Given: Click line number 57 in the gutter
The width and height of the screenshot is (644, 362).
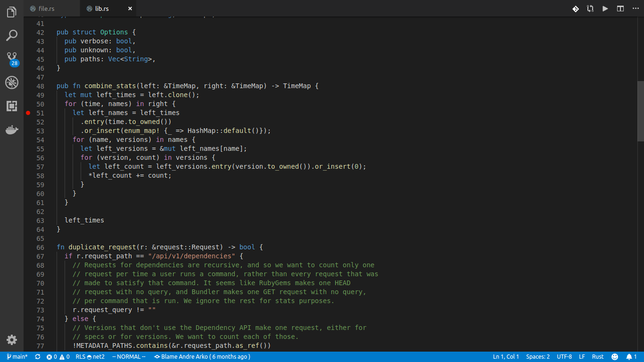Looking at the screenshot, I should pyautogui.click(x=40, y=167).
